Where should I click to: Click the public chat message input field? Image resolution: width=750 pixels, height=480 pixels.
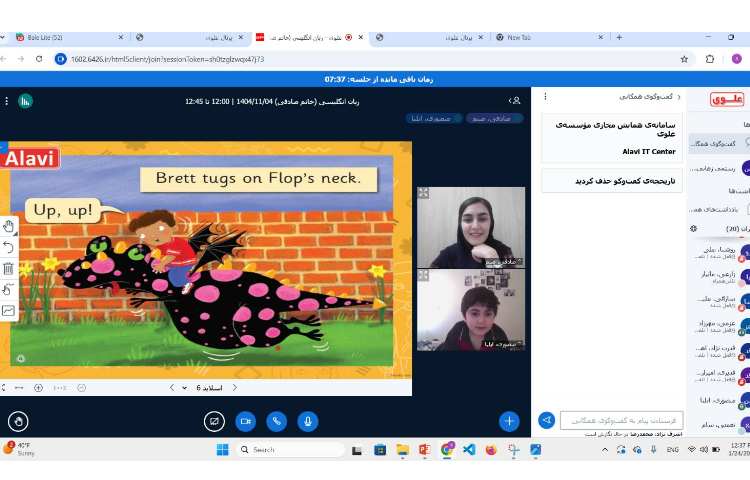coord(622,420)
